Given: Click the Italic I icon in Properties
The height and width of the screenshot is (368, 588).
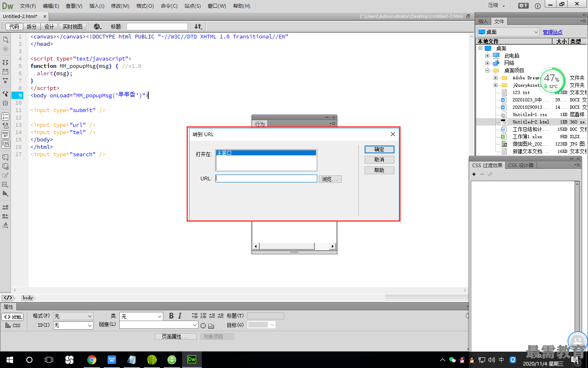Looking at the screenshot, I should click(180, 316).
